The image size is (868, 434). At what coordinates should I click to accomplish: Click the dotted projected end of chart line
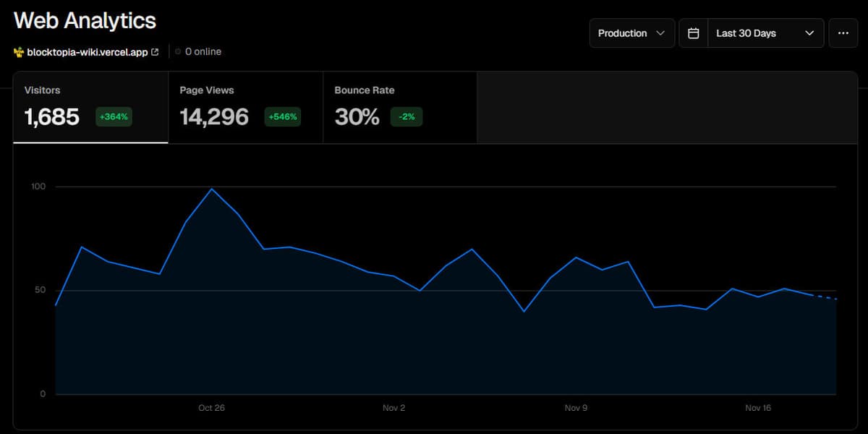point(824,297)
